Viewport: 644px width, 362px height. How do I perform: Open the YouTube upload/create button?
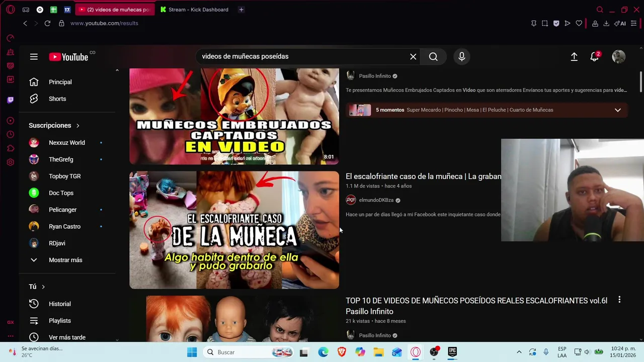click(574, 57)
